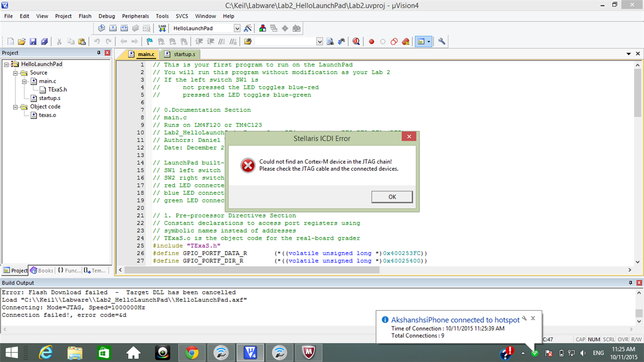
Task: Click the Rebuild all target files icon
Action: click(x=124, y=28)
